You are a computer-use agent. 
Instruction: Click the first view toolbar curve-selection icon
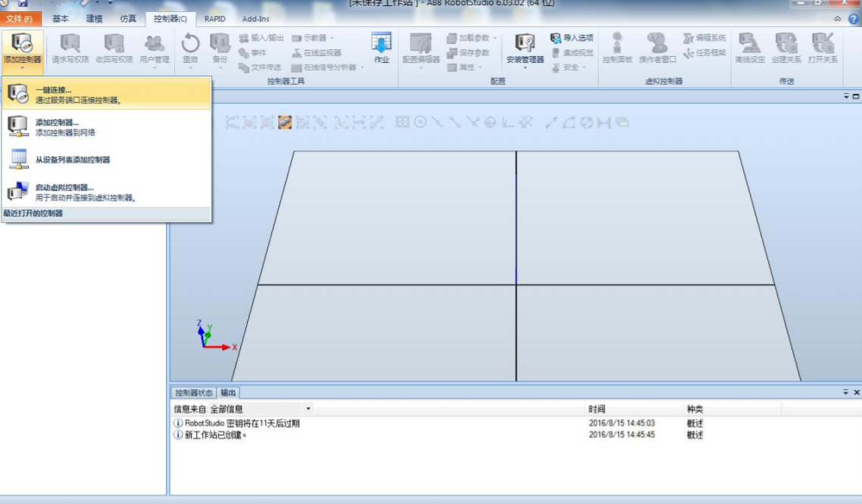point(232,123)
